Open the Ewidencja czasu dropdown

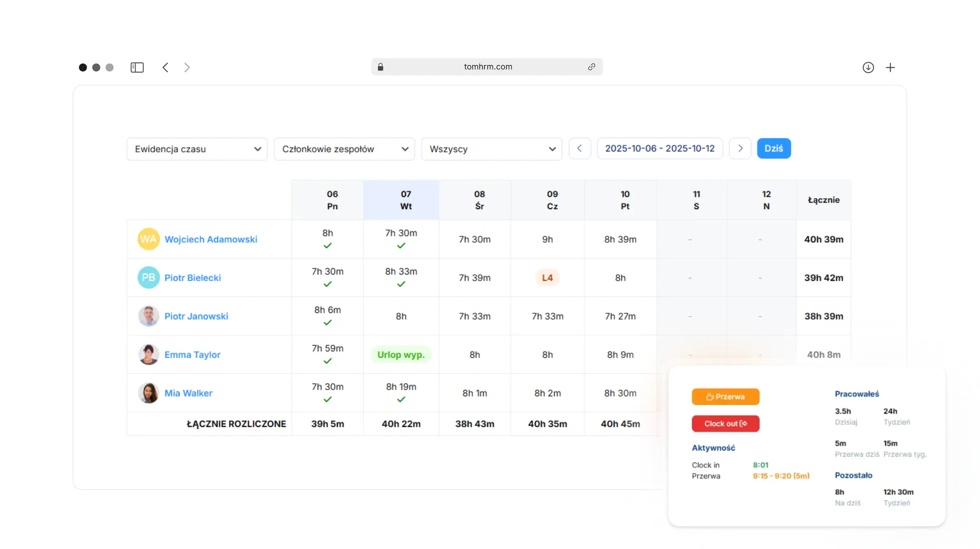pos(197,149)
